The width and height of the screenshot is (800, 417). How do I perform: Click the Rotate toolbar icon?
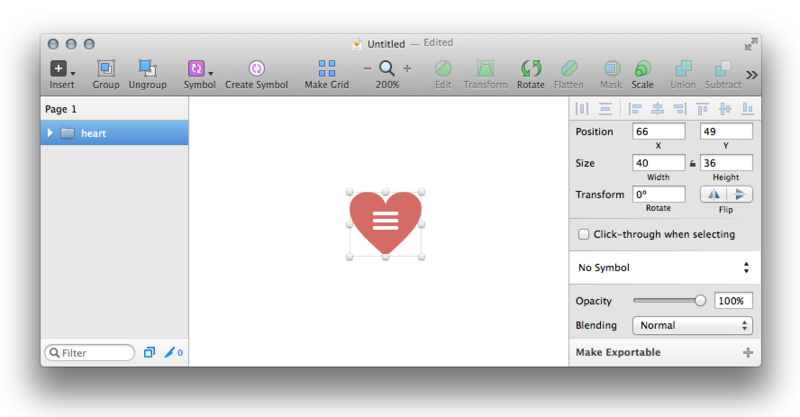click(531, 68)
